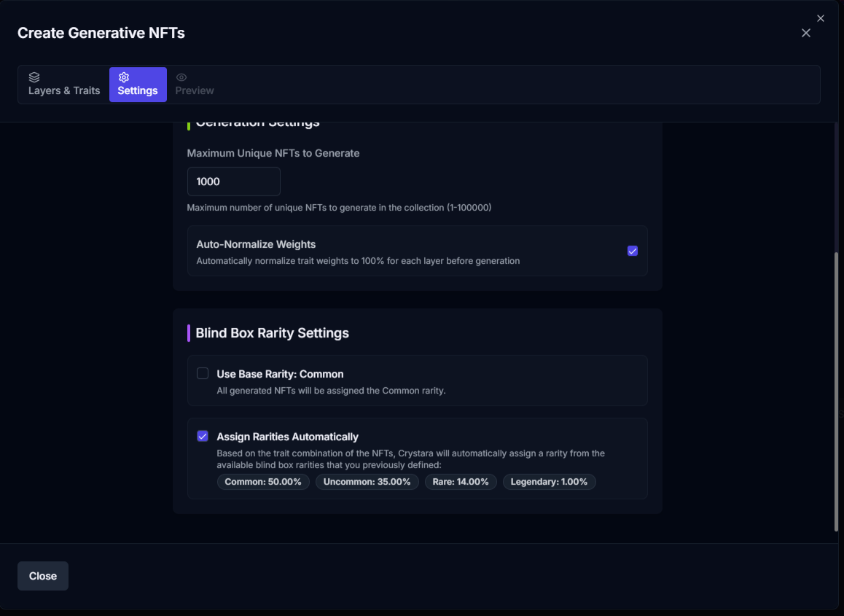Click the Common: 50.00% rarity chip
Image resolution: width=844 pixels, height=616 pixels.
point(263,482)
